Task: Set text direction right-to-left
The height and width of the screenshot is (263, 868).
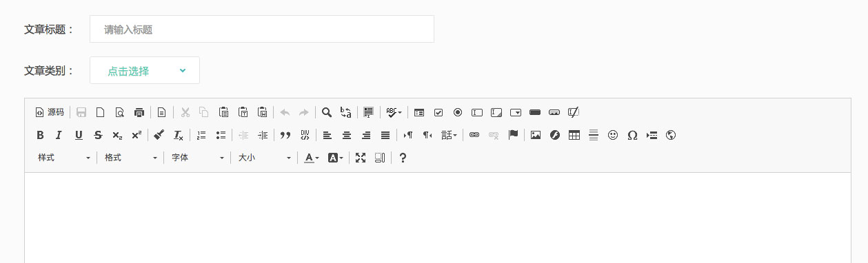Action: (427, 135)
